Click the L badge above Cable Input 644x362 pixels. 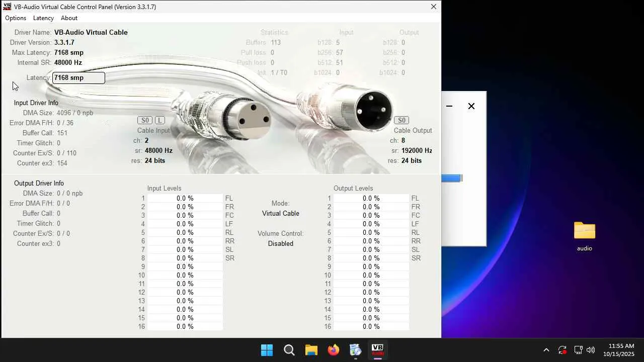[159, 120]
